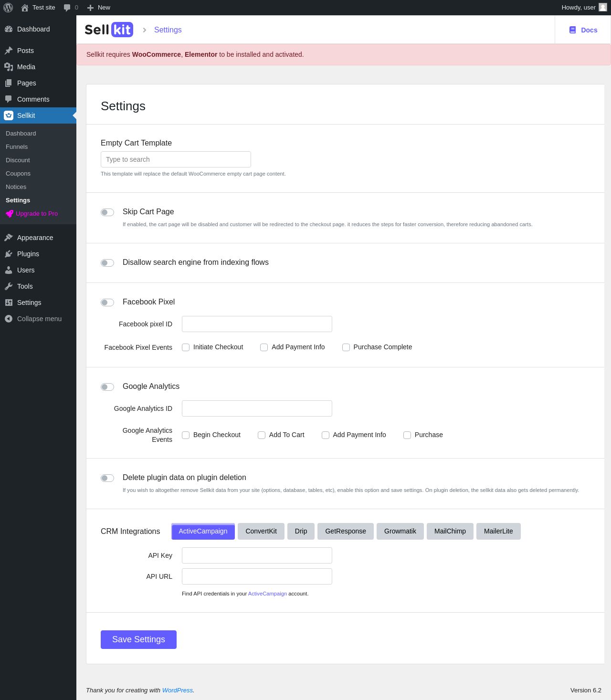Click the API URL input field

pos(257,576)
